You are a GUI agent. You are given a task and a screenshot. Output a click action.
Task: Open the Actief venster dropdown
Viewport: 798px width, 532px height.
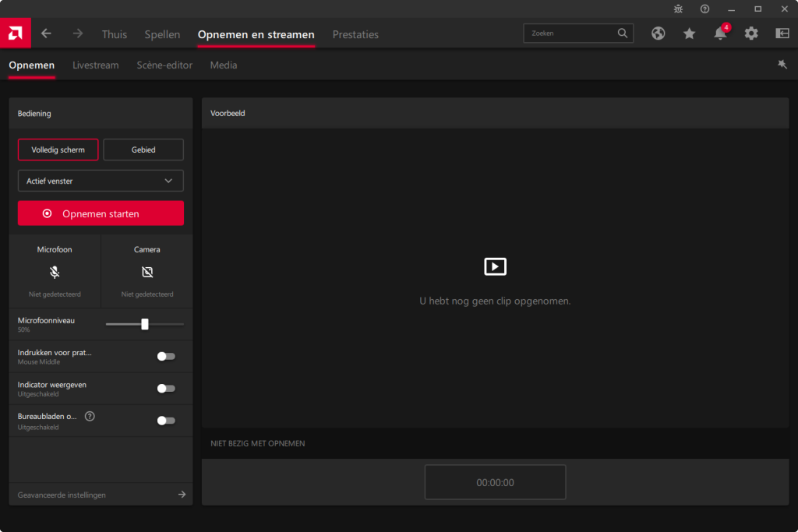(x=101, y=181)
